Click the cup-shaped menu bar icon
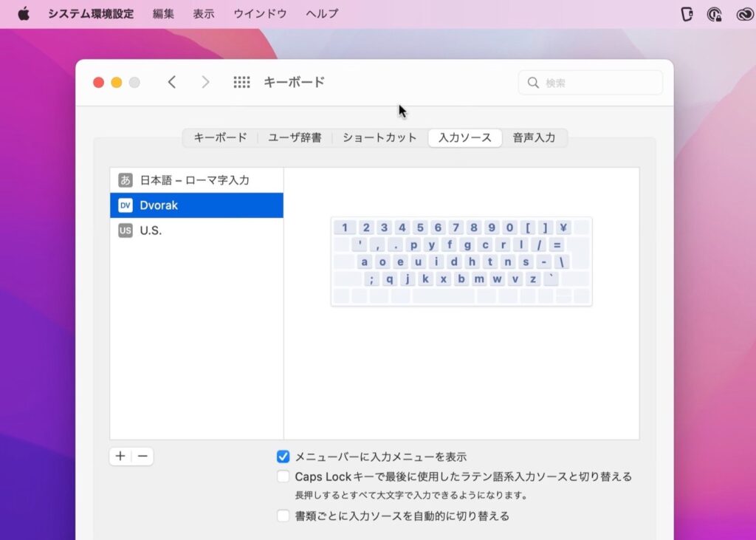Viewport: 756px width, 540px height. pos(687,15)
